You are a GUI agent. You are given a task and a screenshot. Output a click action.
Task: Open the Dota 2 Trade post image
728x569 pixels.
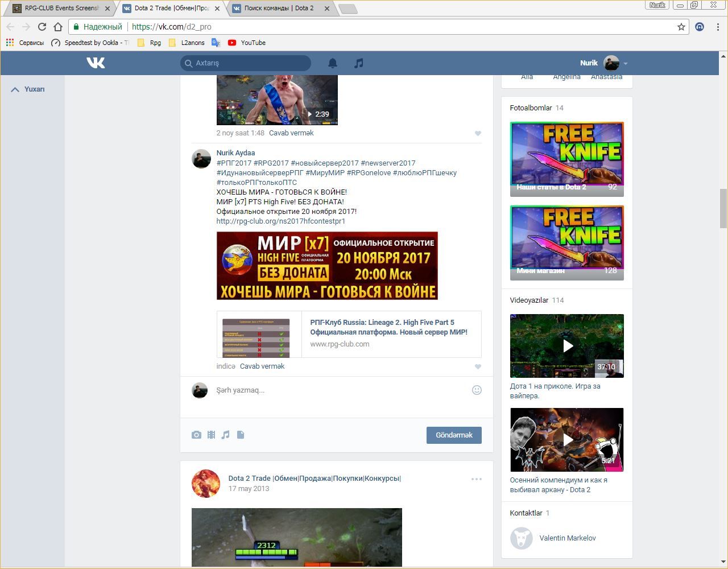tap(297, 538)
